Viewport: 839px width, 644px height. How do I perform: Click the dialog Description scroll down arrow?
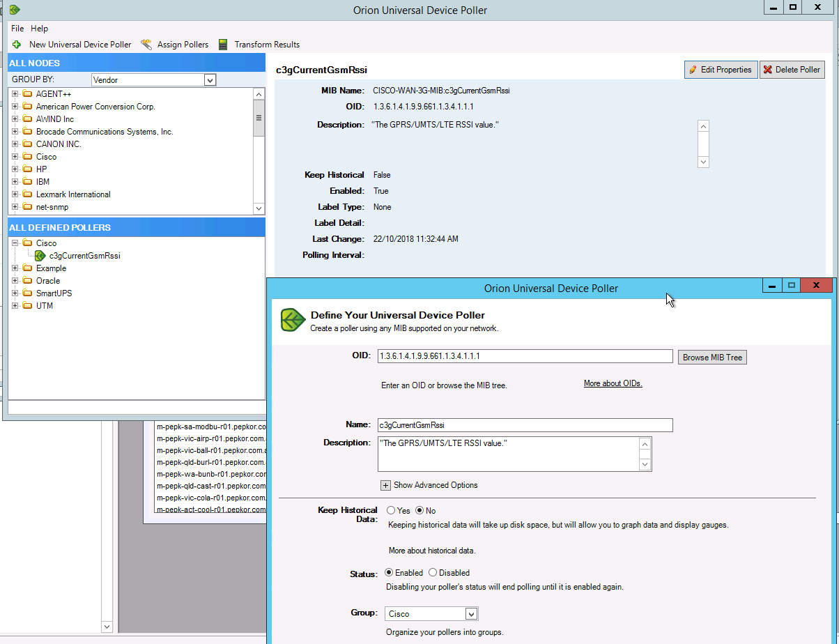click(x=645, y=465)
